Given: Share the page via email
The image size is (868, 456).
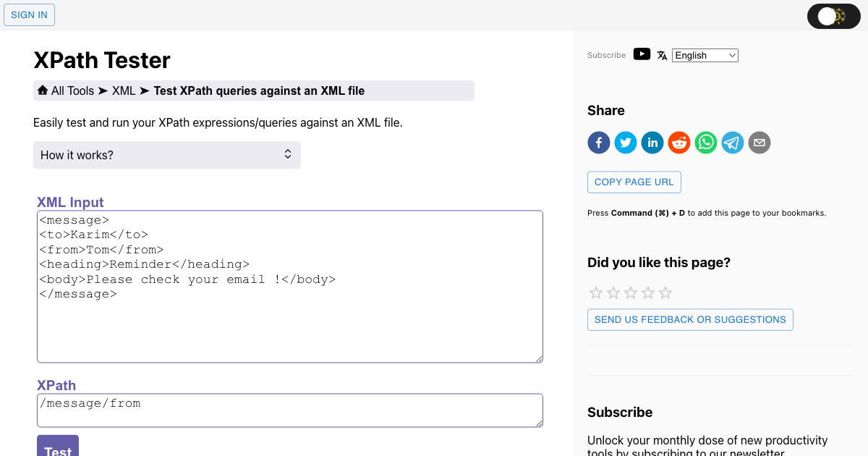Looking at the screenshot, I should click(759, 143).
